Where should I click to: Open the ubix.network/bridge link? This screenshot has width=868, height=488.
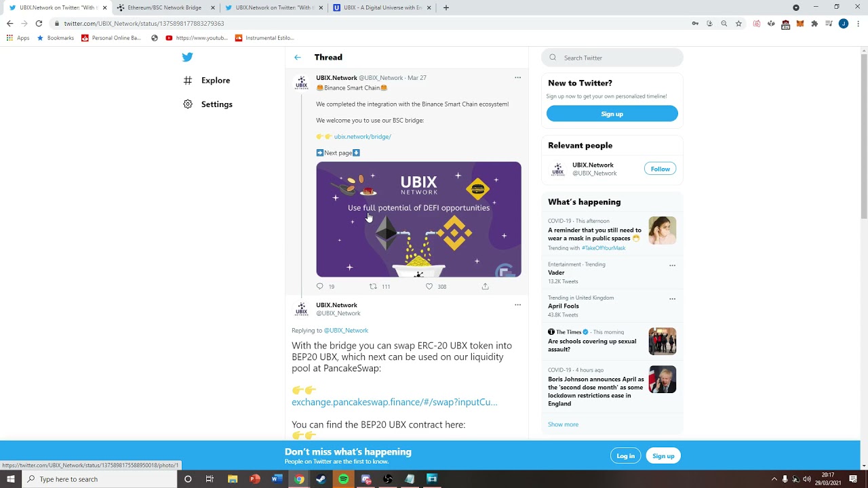pos(362,137)
